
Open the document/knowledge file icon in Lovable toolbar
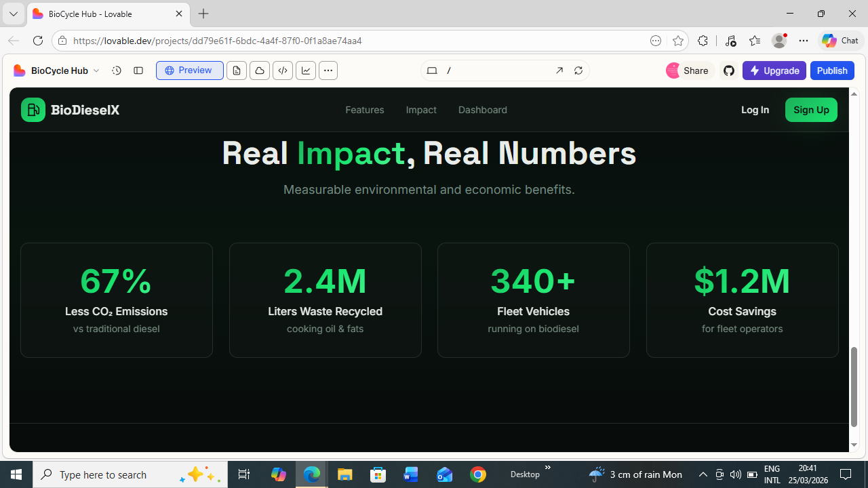237,70
